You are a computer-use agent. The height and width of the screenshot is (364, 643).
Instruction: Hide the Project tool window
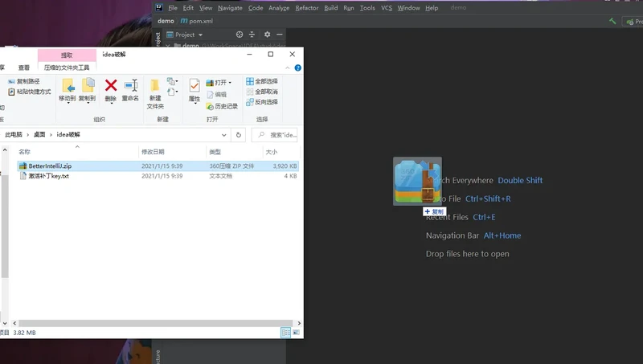point(279,35)
